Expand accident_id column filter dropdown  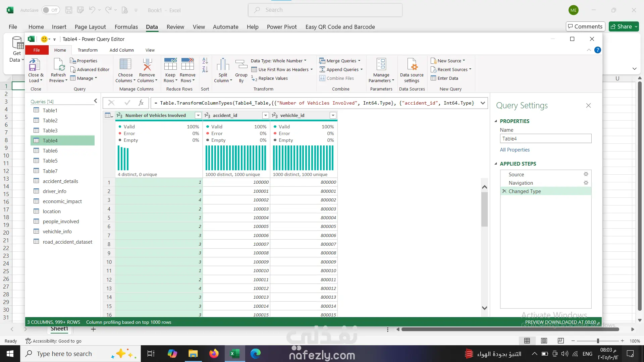click(x=266, y=116)
